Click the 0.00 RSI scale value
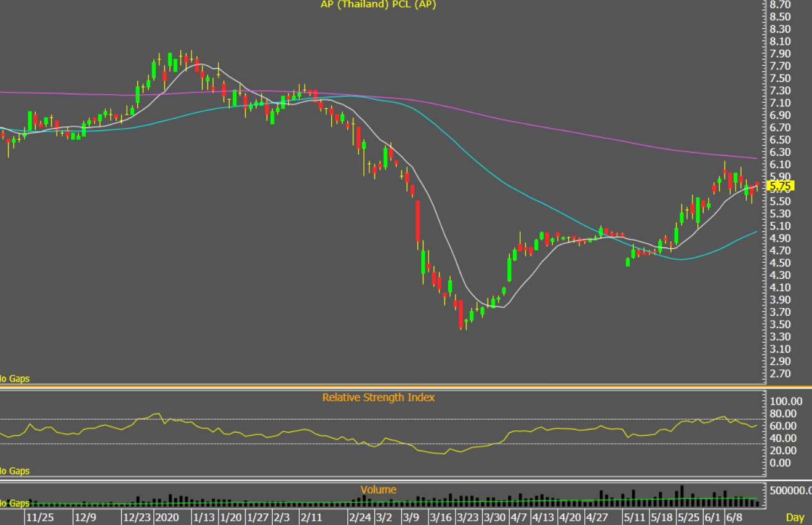 [781, 463]
